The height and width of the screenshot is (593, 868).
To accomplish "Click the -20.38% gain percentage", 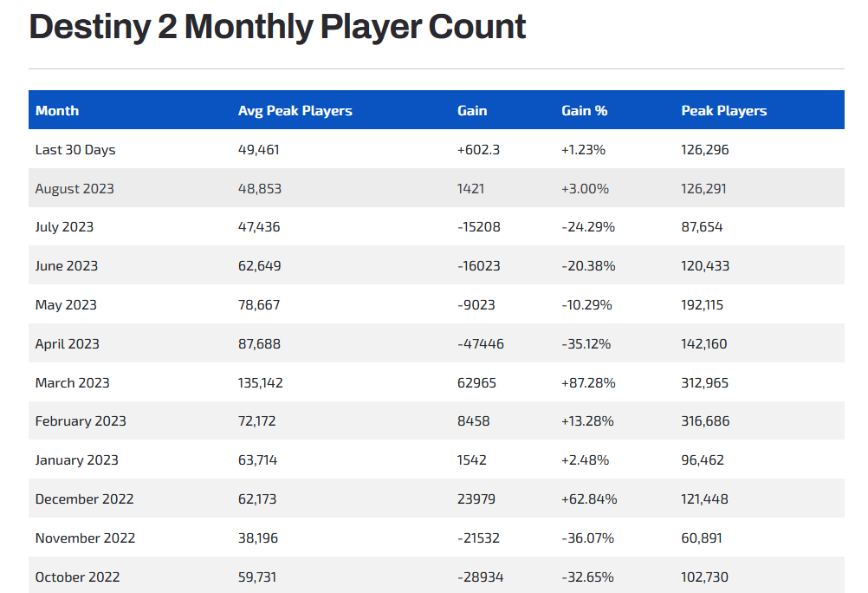I will point(588,265).
